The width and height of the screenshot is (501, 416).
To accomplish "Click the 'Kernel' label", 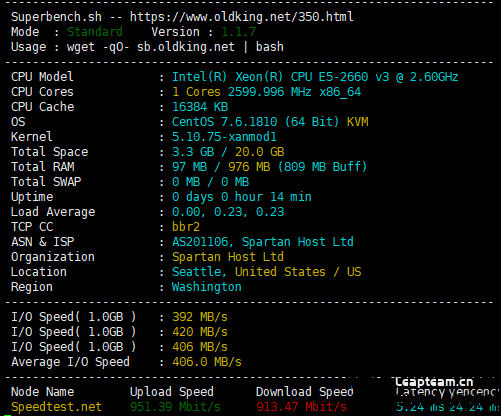I will (32, 137).
